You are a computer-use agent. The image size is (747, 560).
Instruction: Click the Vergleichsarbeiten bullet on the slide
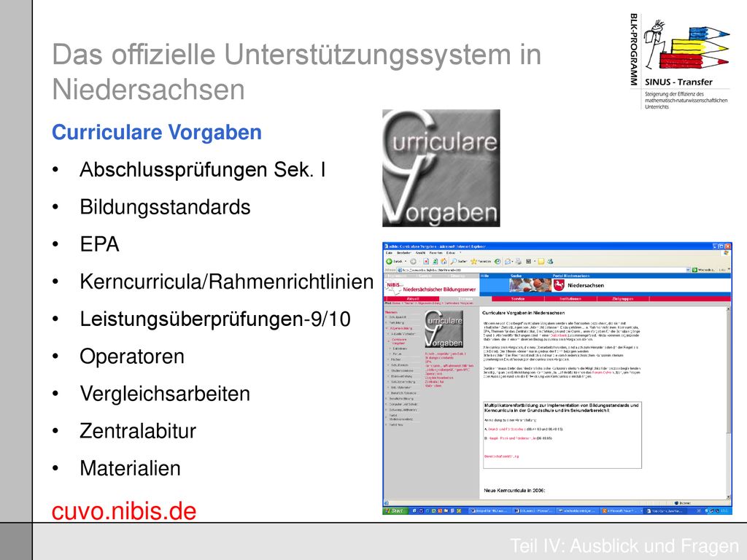coord(165,394)
